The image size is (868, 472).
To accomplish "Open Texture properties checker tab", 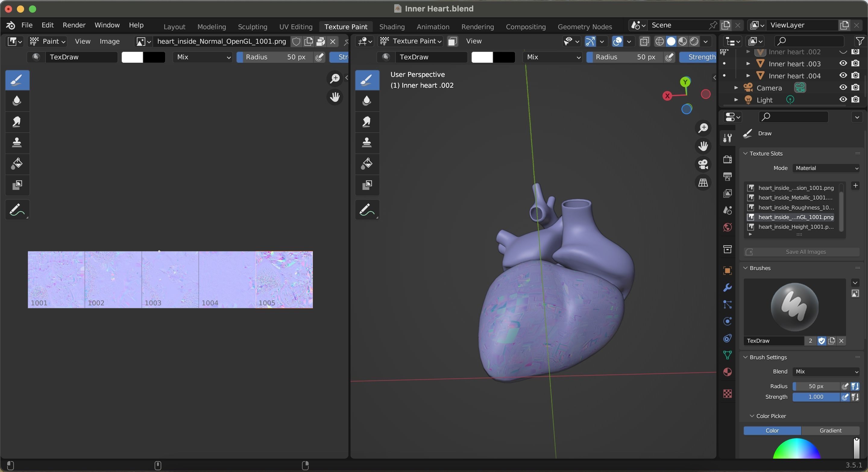I will point(728,393).
